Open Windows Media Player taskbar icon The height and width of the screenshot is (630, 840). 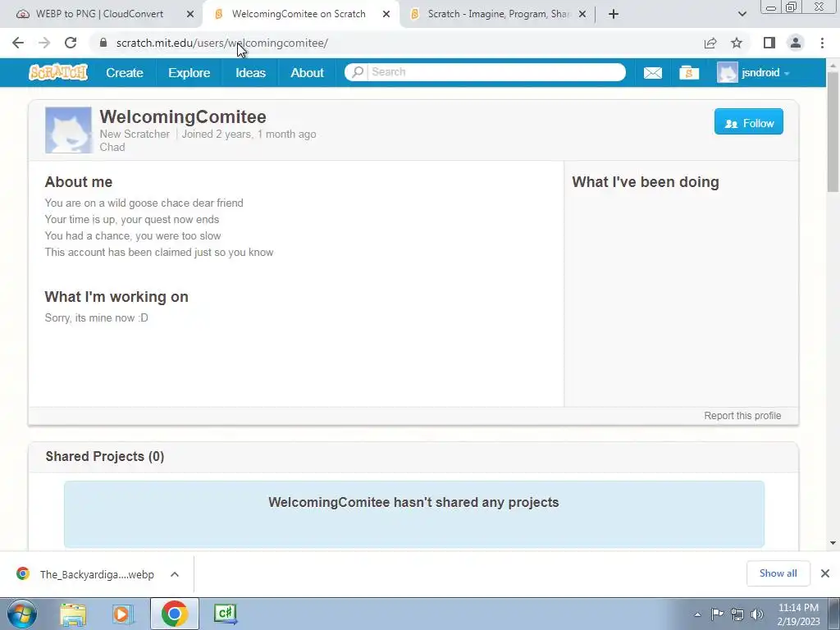pos(123,614)
